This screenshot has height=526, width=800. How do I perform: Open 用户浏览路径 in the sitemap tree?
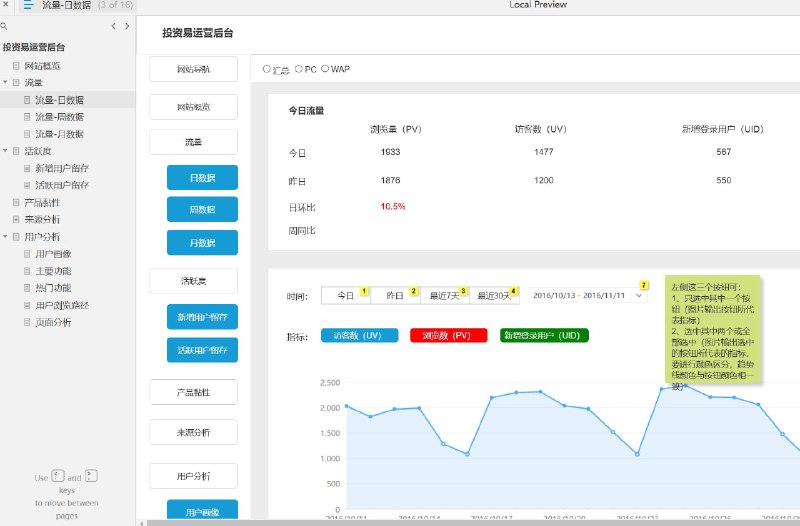click(x=62, y=305)
